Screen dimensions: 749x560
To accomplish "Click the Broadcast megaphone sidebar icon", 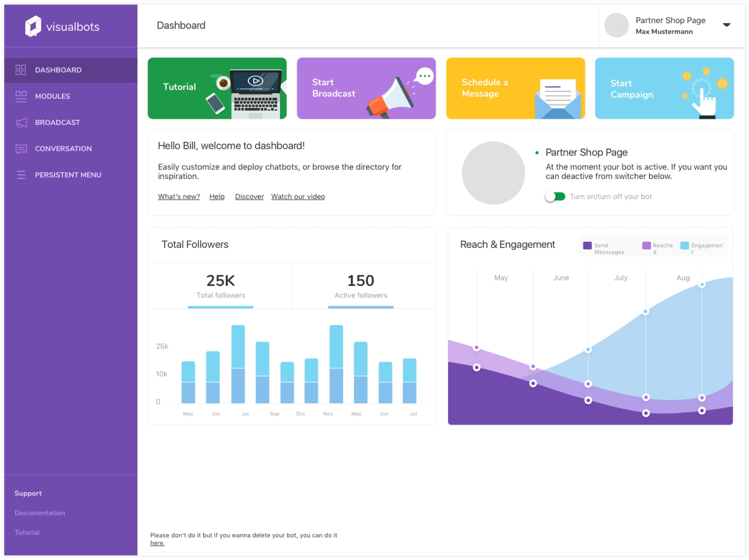I will point(20,123).
